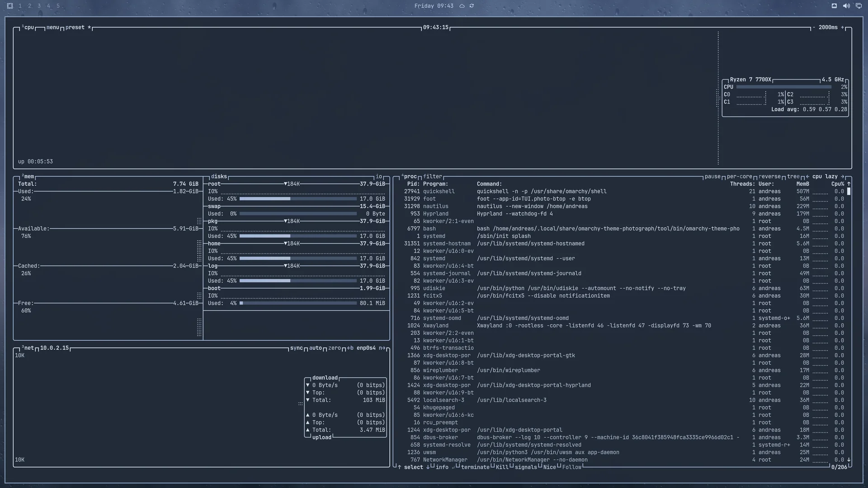Toggle auto scaling in net panel

[316, 348]
